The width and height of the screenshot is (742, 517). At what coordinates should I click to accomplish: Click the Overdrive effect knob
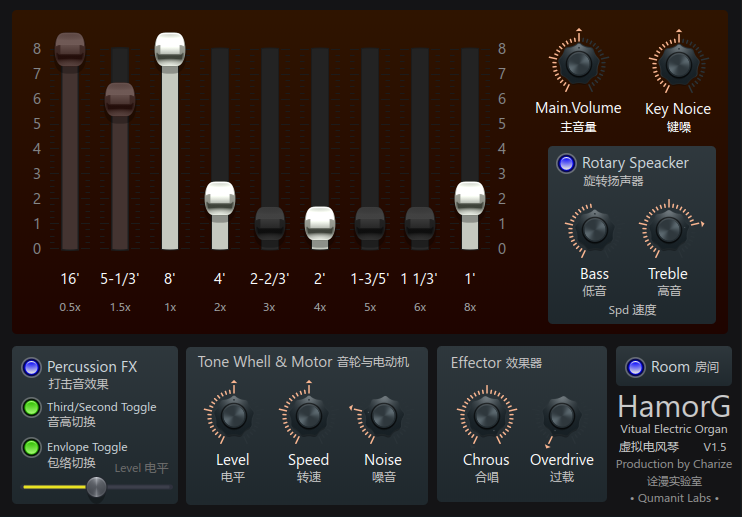pyautogui.click(x=562, y=416)
